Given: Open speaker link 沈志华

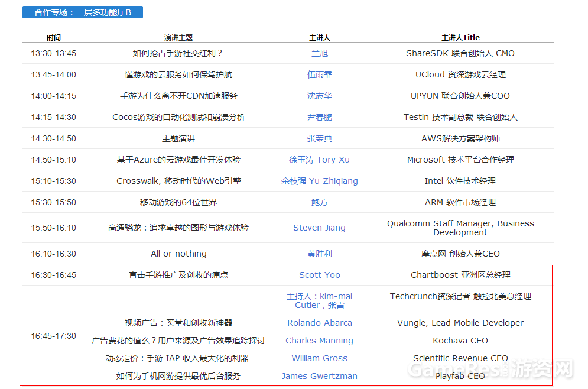Looking at the screenshot, I should [320, 96].
